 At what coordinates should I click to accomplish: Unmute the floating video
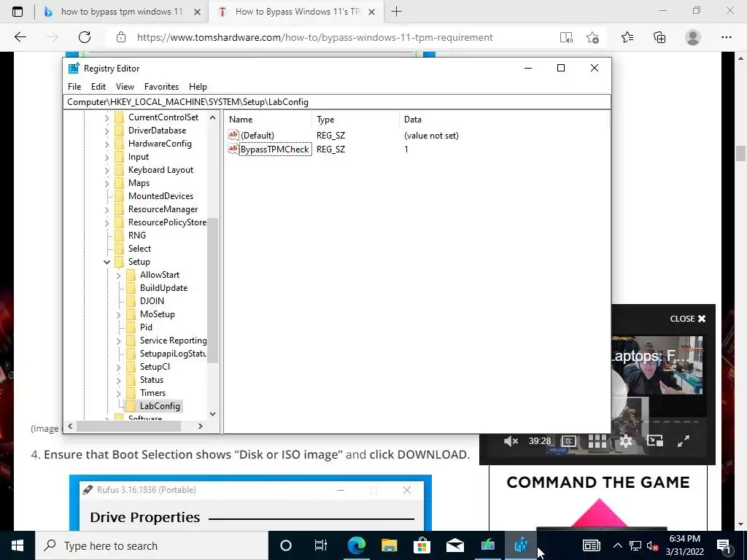511,441
